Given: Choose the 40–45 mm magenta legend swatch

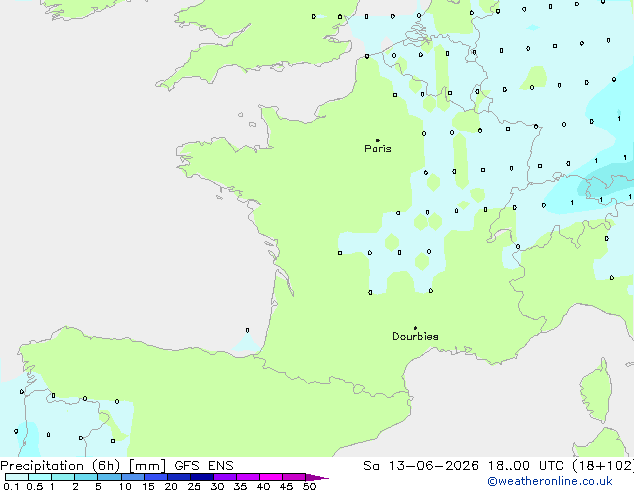Looking at the screenshot, I should [271, 477].
